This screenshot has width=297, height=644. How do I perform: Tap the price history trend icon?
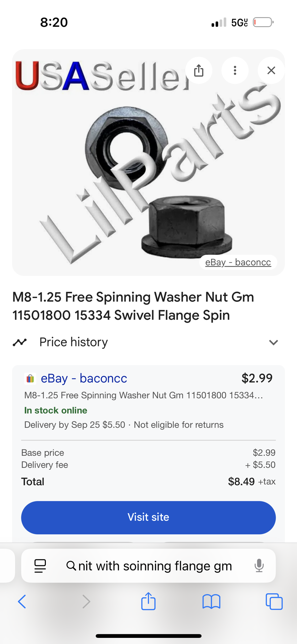[x=20, y=342]
